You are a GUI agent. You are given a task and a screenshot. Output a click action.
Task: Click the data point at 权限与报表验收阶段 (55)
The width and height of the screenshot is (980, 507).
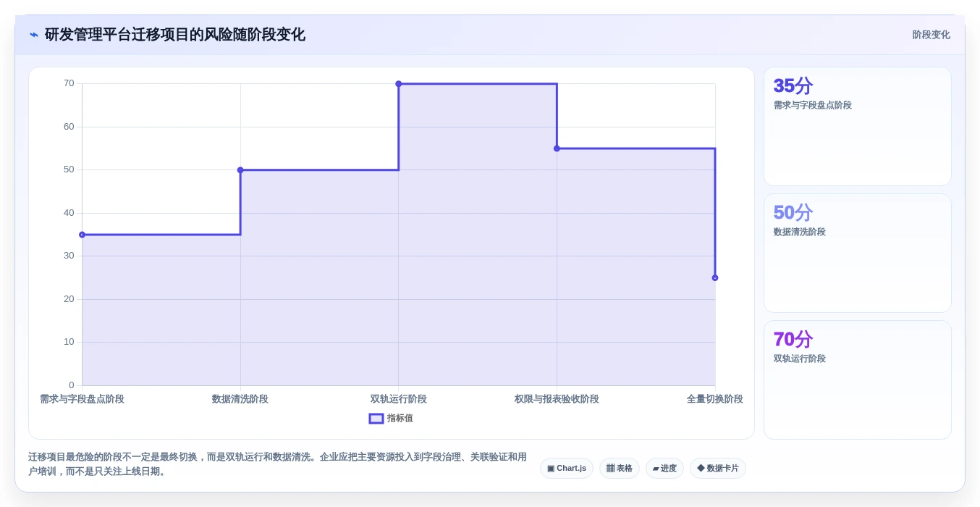(x=557, y=148)
